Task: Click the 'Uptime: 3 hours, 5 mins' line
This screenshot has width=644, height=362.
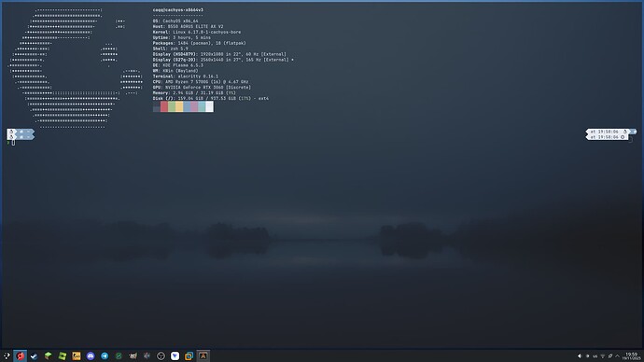Action: point(182,37)
